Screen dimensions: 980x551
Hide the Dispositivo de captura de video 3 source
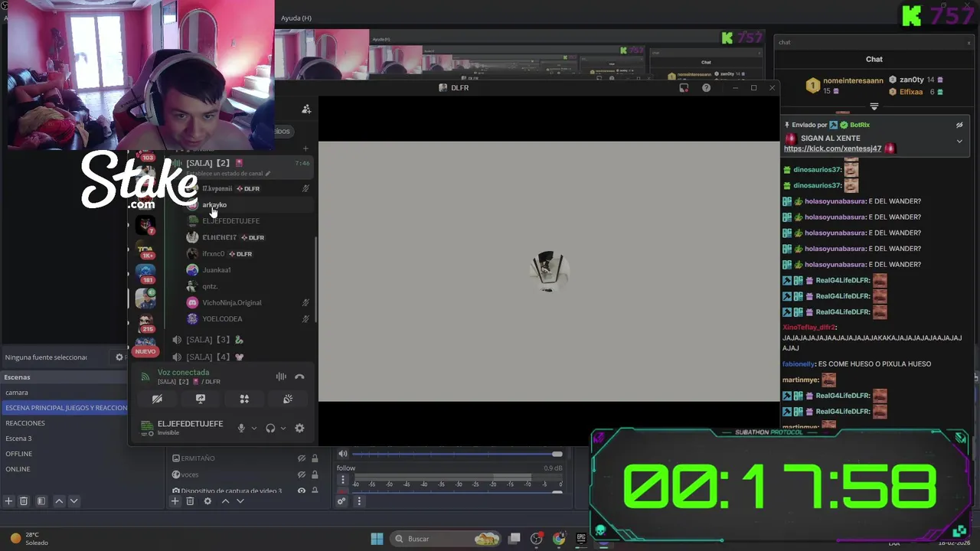tap(302, 491)
